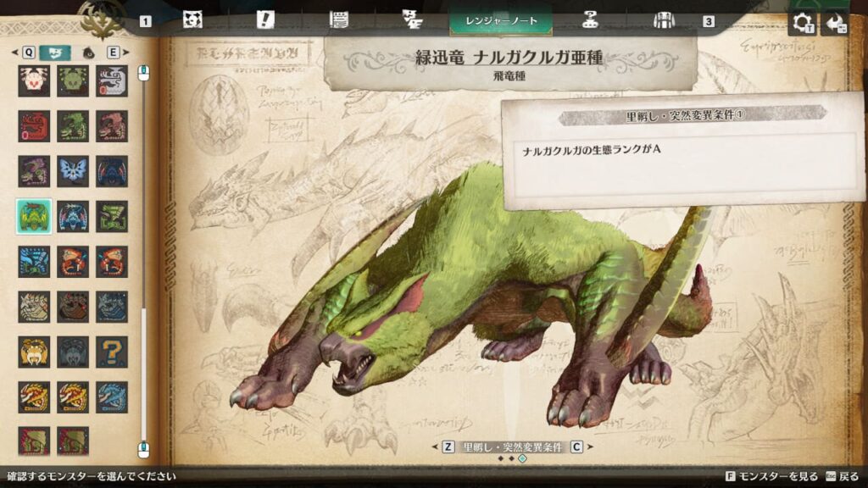Open the checklist flow tab left of レンジャーノート
Viewport: 868px width, 488px height.
412,20
